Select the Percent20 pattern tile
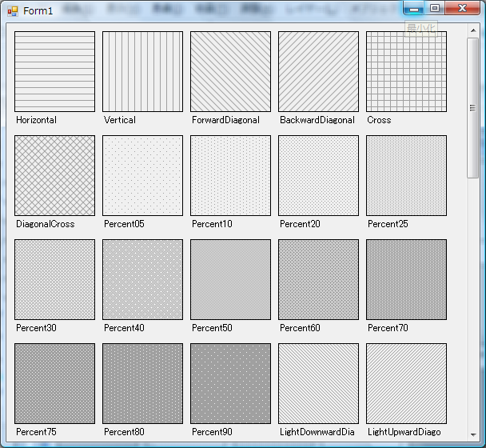 (318, 175)
